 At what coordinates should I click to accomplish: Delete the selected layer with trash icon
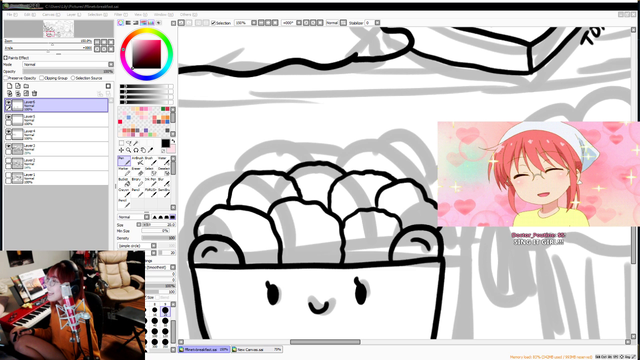(34, 93)
